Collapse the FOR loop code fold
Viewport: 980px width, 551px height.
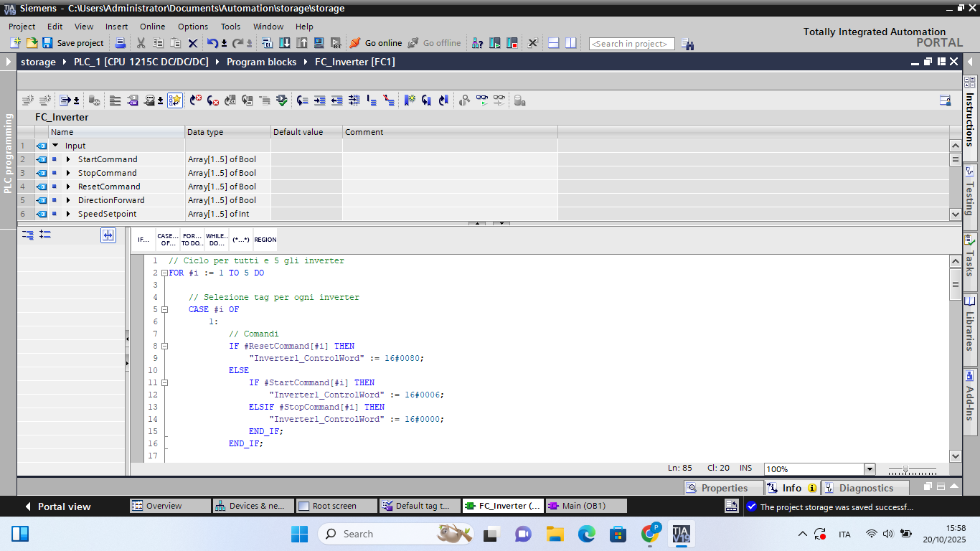(164, 273)
